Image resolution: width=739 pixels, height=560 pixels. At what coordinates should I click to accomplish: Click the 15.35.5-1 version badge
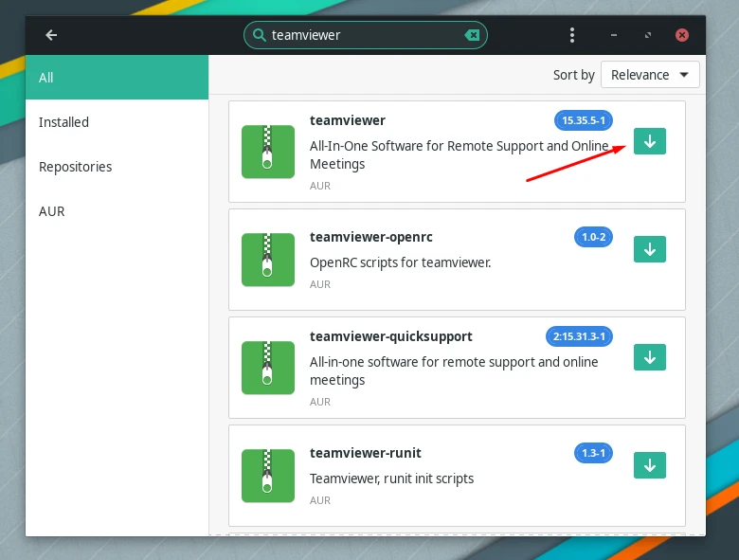pos(583,120)
